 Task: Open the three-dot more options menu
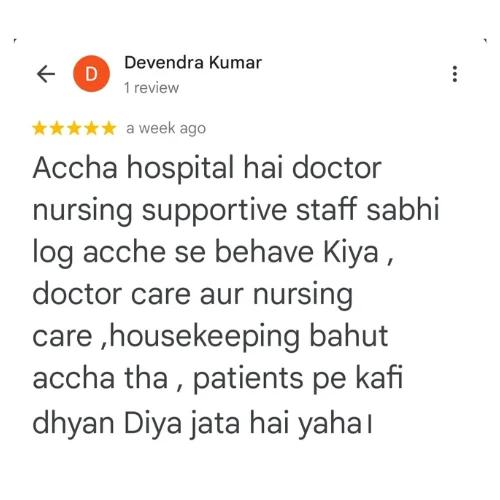455,74
